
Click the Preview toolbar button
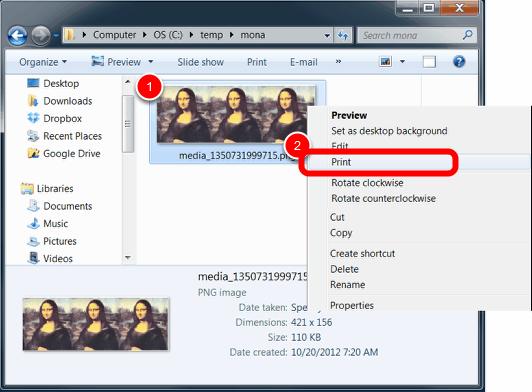coord(116,62)
